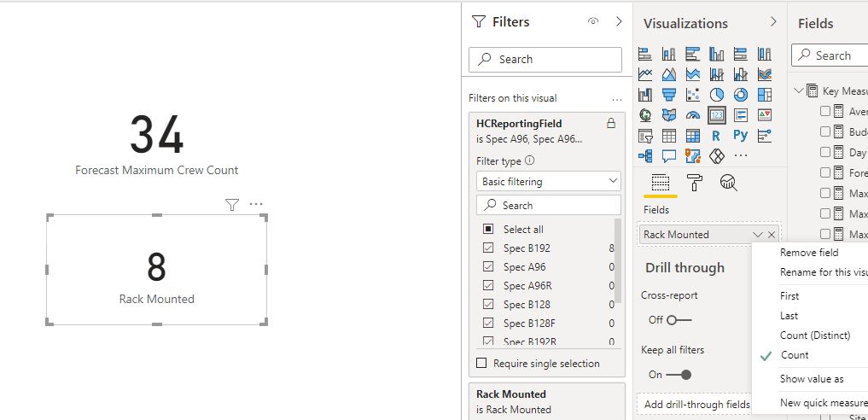Select the Q&A speech bubble visual
This screenshot has height=420, width=868.
click(x=669, y=156)
